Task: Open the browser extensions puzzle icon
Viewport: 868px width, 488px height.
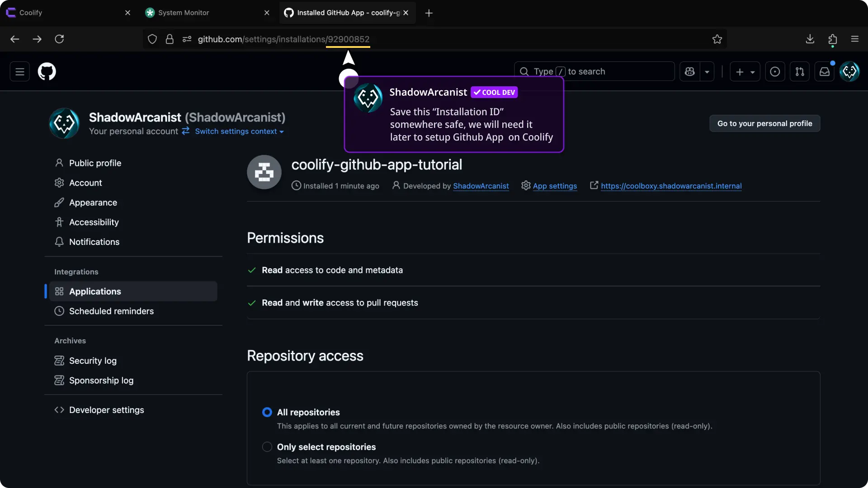Action: click(832, 39)
